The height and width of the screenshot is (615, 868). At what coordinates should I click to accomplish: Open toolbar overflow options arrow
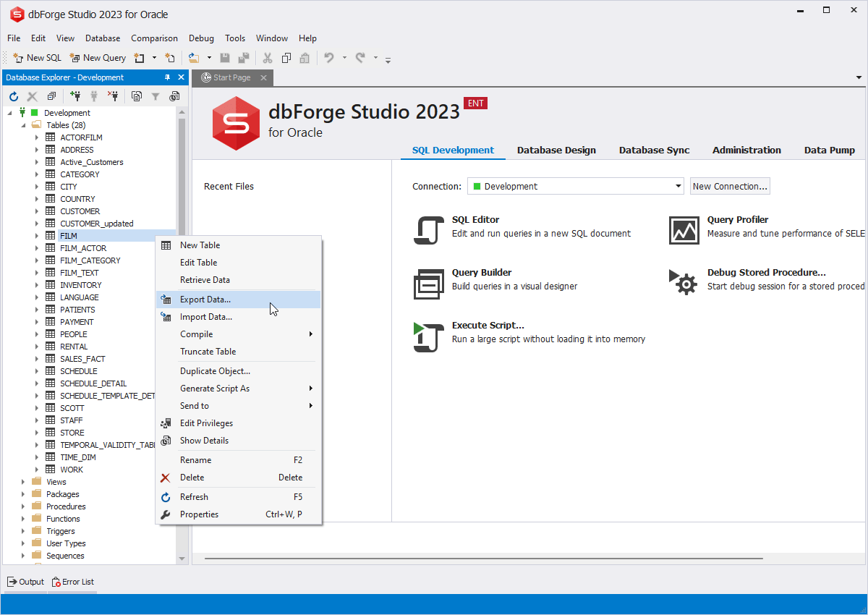[x=388, y=60]
